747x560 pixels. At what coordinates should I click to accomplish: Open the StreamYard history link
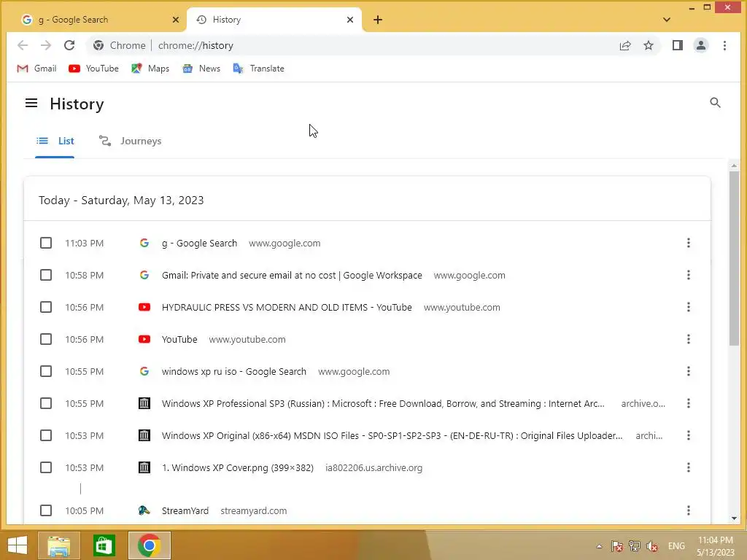click(185, 510)
